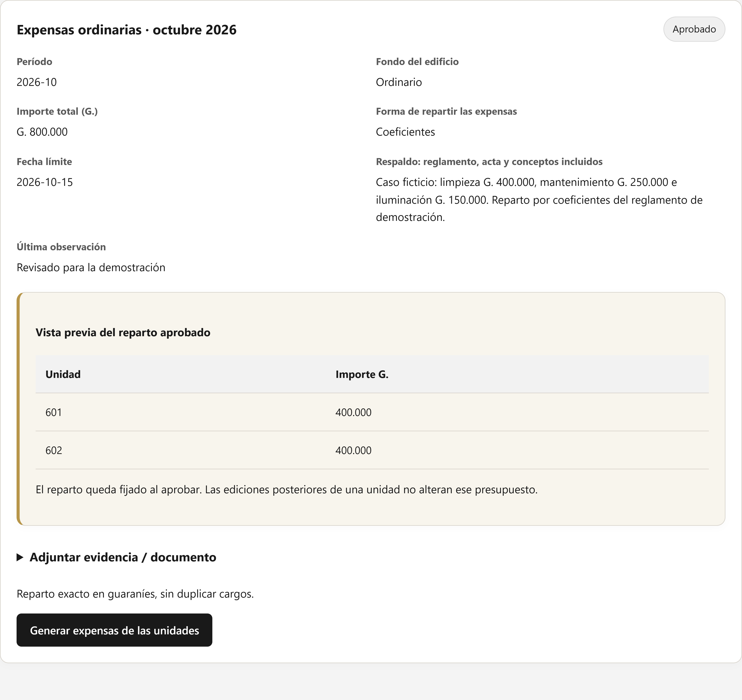This screenshot has height=700, width=742.
Task: Click the Vista previa del reparto aprobado heading
Action: click(x=123, y=333)
